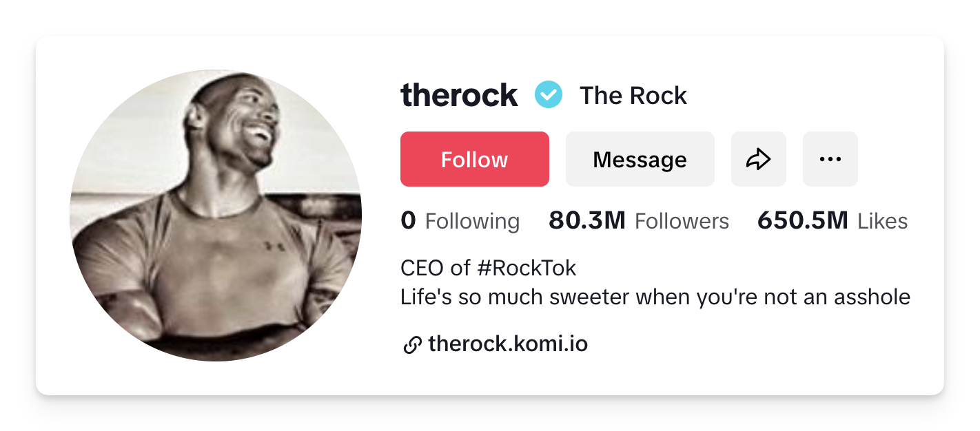This screenshot has width=980, height=431.
Task: Click the share arrow icon
Action: coord(758,159)
